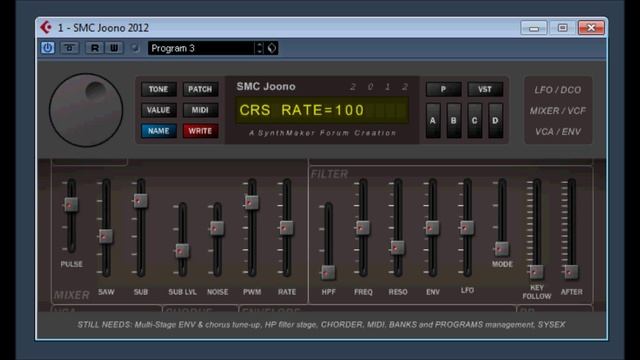Select the PATCH button
Screen dimensions: 640x360
[200, 89]
